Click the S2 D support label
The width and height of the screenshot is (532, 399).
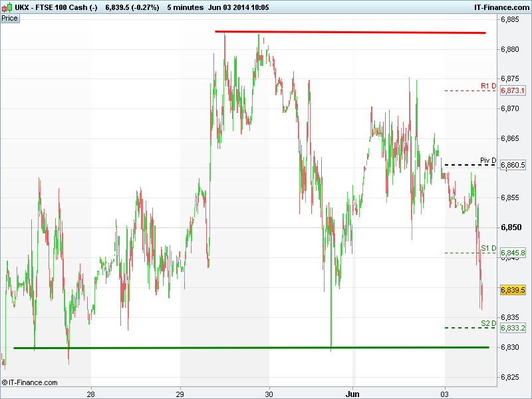click(x=488, y=323)
